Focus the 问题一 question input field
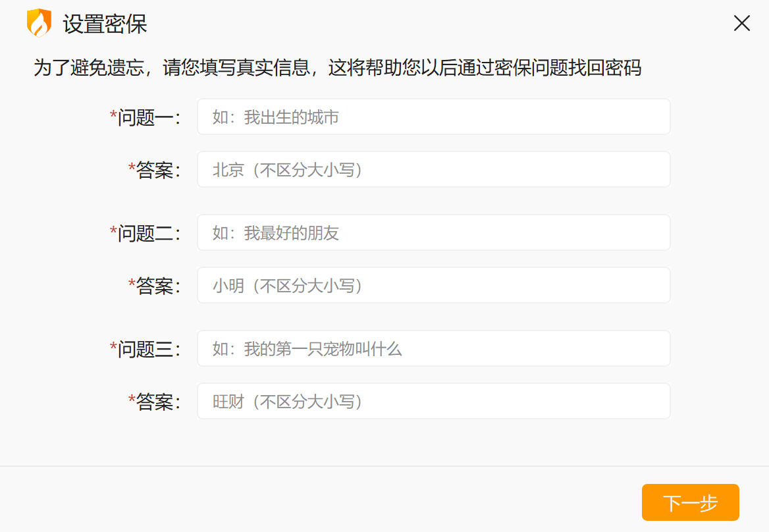This screenshot has width=769, height=532. (433, 117)
